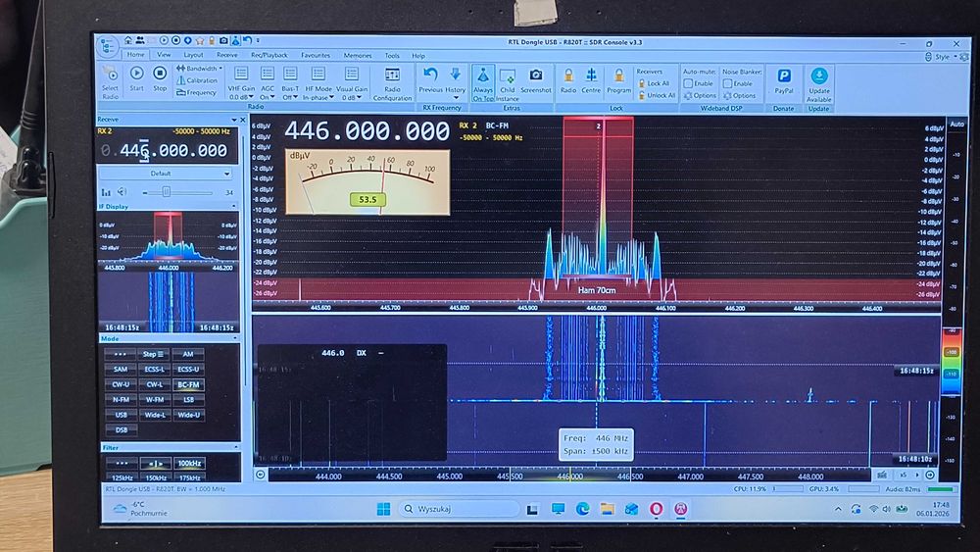Select BC-FM mode button
980x552 pixels.
coord(188,384)
